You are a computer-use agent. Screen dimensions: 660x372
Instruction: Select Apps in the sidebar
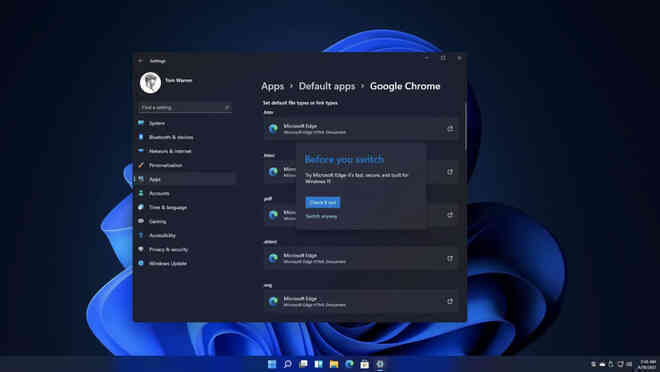point(184,179)
